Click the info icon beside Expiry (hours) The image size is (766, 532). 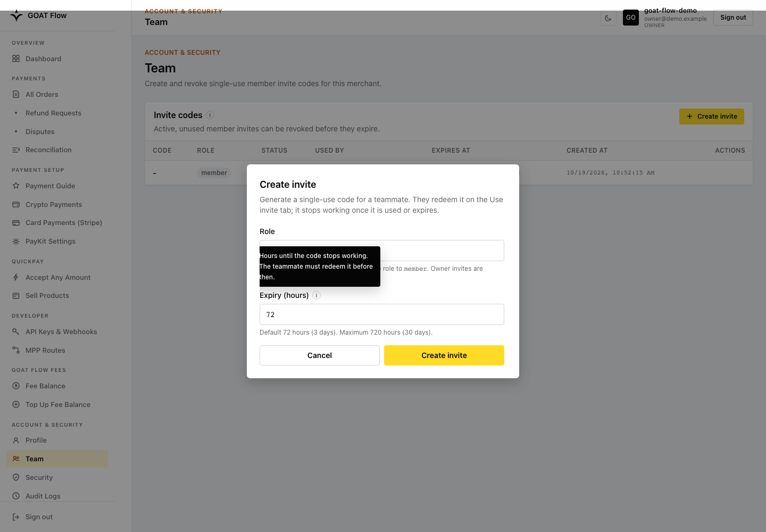coord(317,295)
